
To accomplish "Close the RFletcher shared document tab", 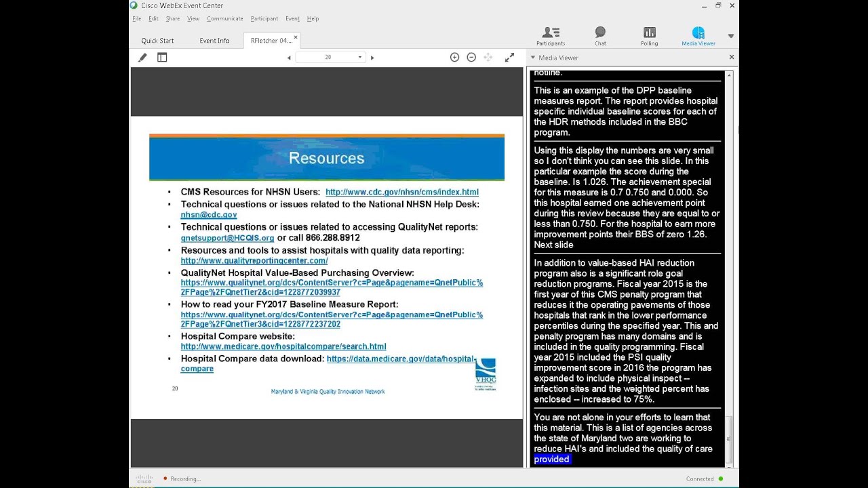I will click(x=296, y=38).
